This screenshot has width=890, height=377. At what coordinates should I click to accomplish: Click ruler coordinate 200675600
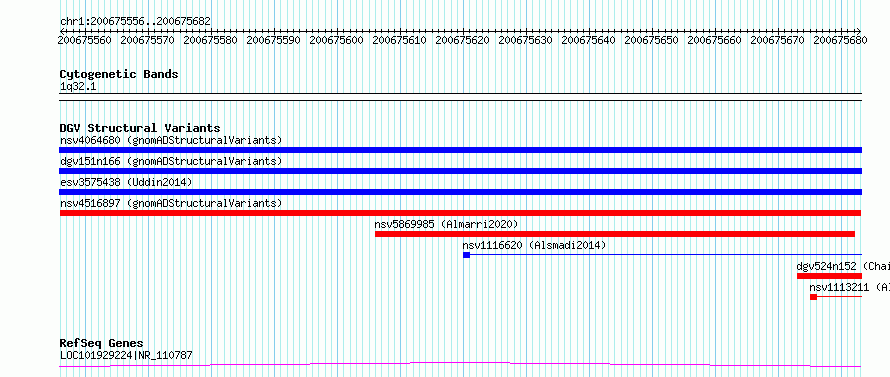(x=337, y=40)
